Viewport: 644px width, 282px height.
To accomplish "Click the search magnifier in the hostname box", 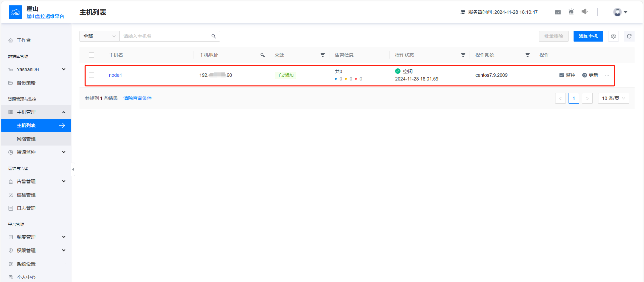I will 214,36.
